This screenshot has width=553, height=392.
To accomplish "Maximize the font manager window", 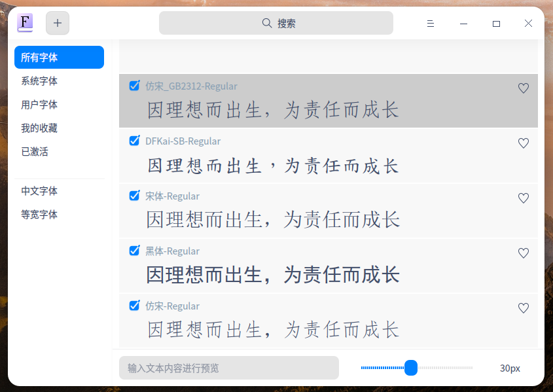I will click(496, 24).
